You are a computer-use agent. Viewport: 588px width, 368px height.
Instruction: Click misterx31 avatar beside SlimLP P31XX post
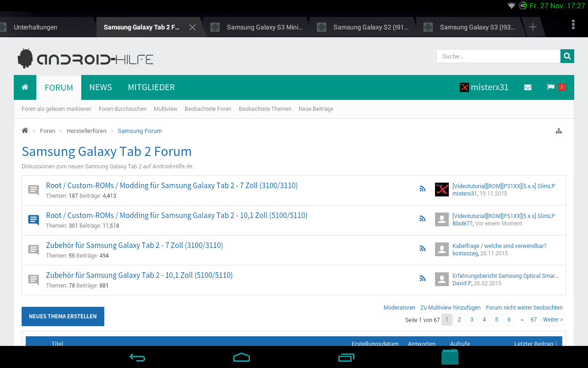(x=442, y=190)
